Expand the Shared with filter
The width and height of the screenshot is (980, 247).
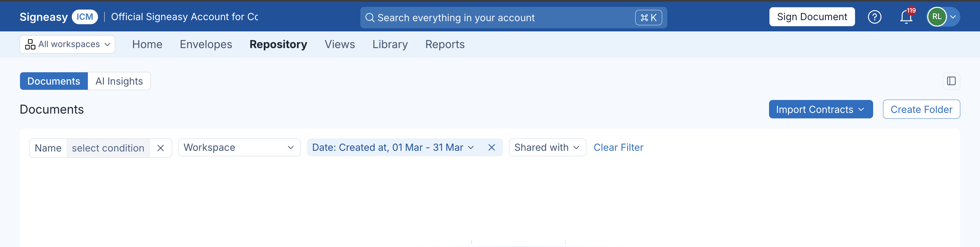pos(547,147)
